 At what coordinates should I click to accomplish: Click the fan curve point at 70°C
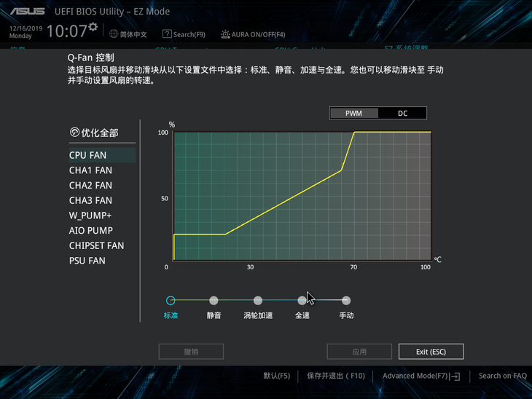[354, 133]
